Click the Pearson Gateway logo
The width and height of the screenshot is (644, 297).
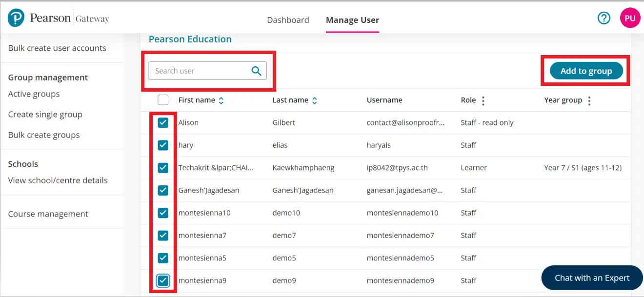[59, 19]
